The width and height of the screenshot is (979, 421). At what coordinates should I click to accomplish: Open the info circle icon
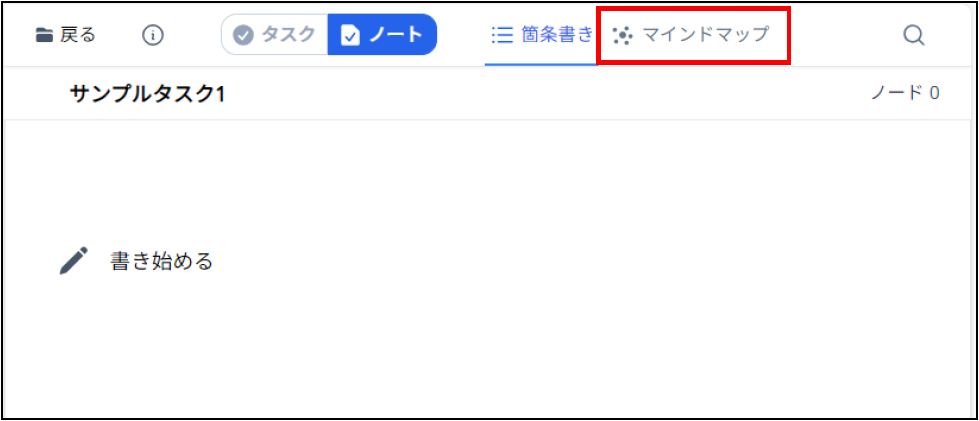coord(152,35)
